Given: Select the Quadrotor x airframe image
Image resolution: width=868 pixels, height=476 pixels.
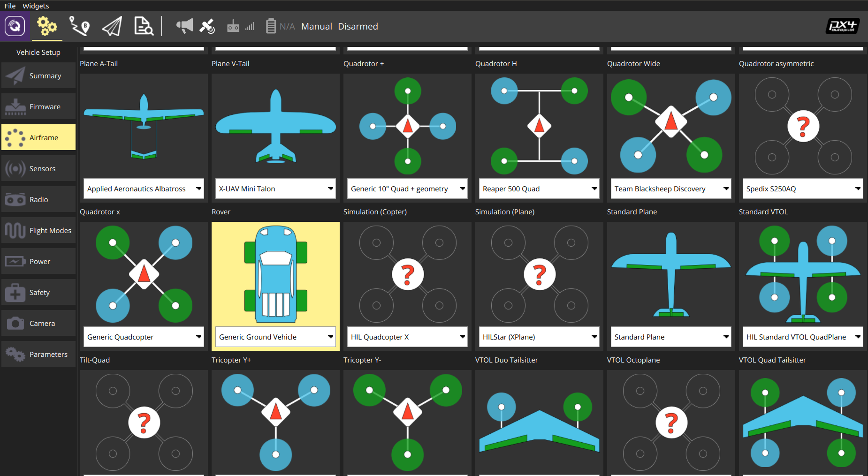Looking at the screenshot, I should click(x=144, y=274).
